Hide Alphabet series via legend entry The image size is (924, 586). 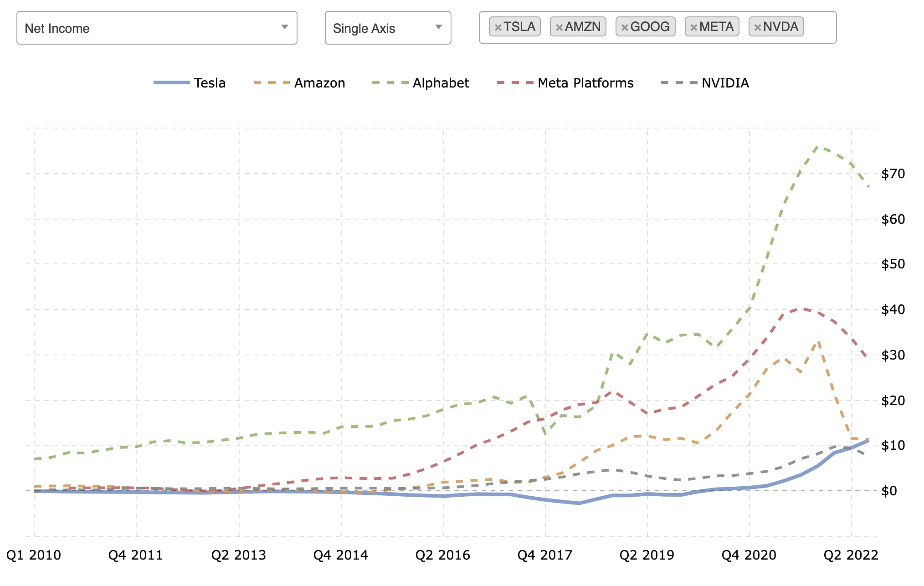pos(441,83)
